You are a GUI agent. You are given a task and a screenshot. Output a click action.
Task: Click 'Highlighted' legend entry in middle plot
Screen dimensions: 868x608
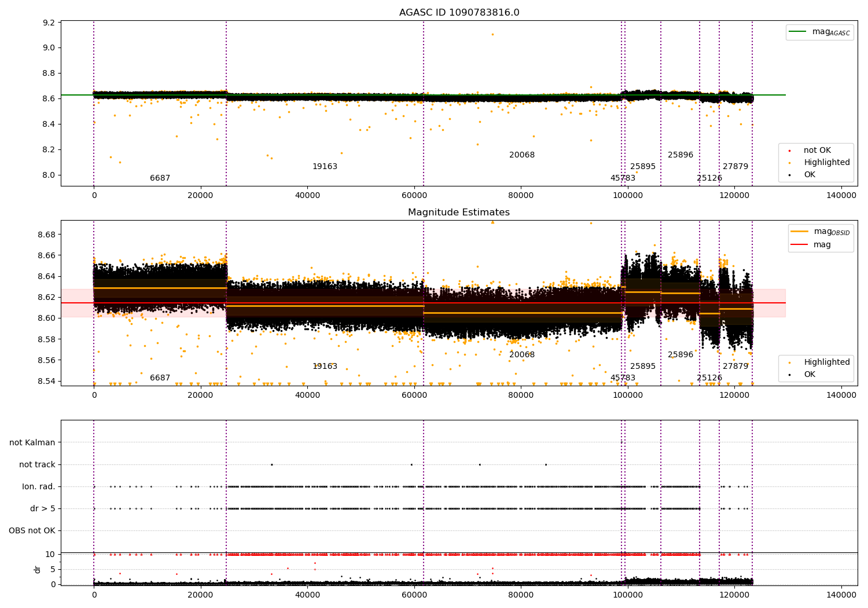tap(820, 362)
